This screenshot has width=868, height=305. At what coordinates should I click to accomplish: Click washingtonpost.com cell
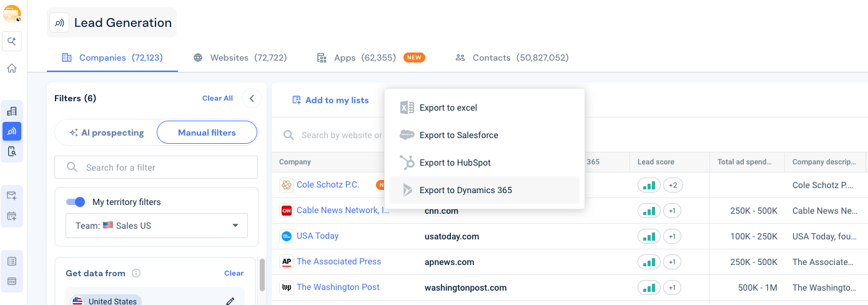[x=465, y=287]
